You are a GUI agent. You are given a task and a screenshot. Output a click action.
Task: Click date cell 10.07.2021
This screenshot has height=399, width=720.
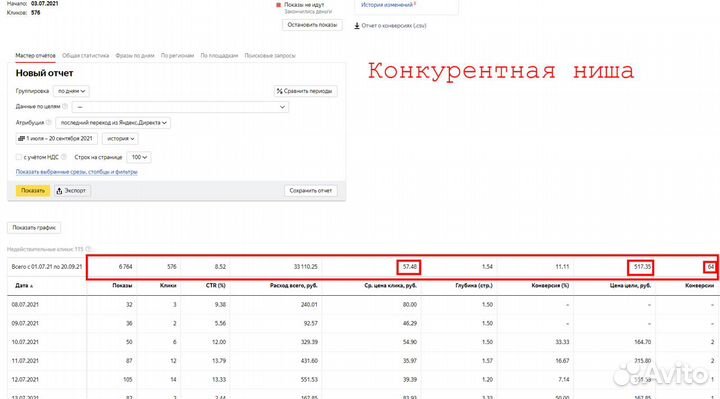click(x=25, y=342)
